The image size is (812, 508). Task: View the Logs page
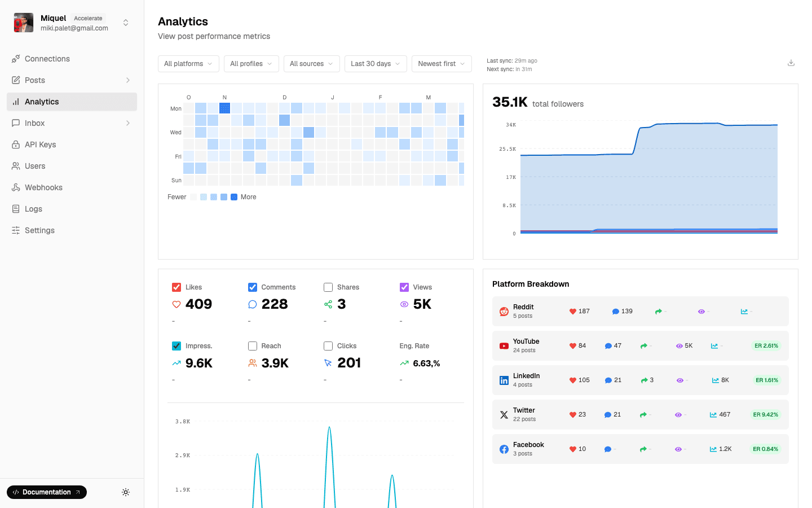coord(33,209)
